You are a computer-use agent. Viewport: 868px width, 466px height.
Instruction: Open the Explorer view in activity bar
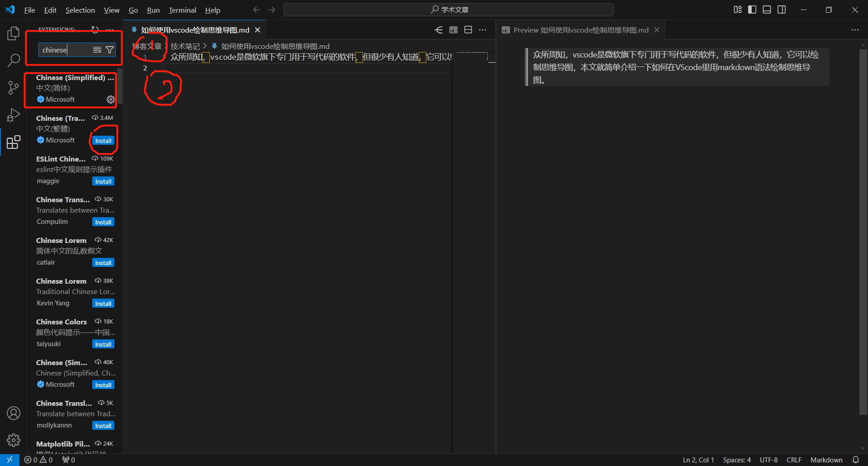tap(14, 33)
